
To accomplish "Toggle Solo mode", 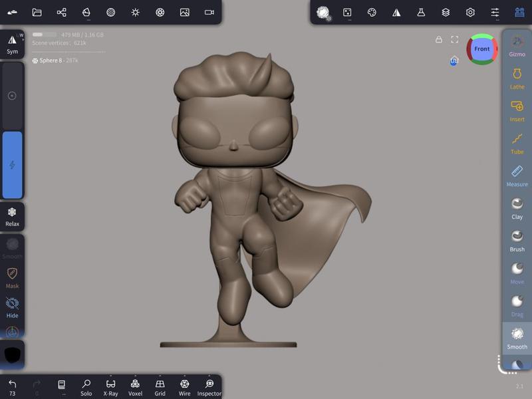I will [x=86, y=388].
